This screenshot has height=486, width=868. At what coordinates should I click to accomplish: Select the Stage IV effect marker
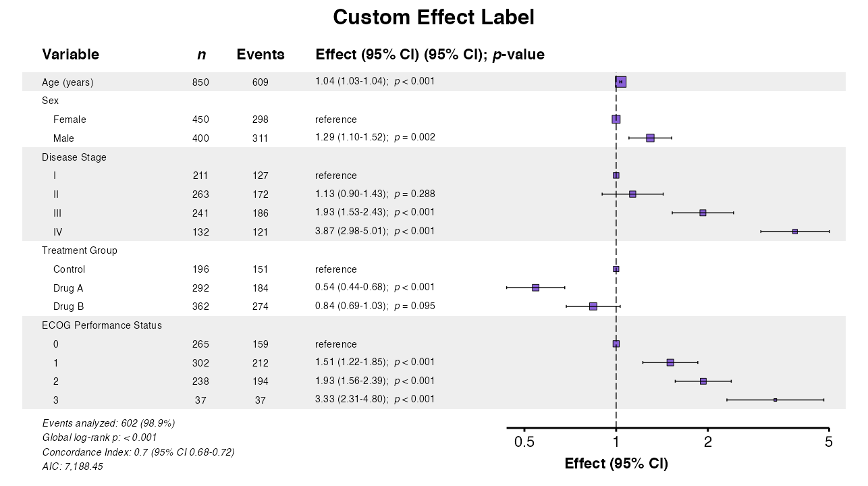click(795, 232)
